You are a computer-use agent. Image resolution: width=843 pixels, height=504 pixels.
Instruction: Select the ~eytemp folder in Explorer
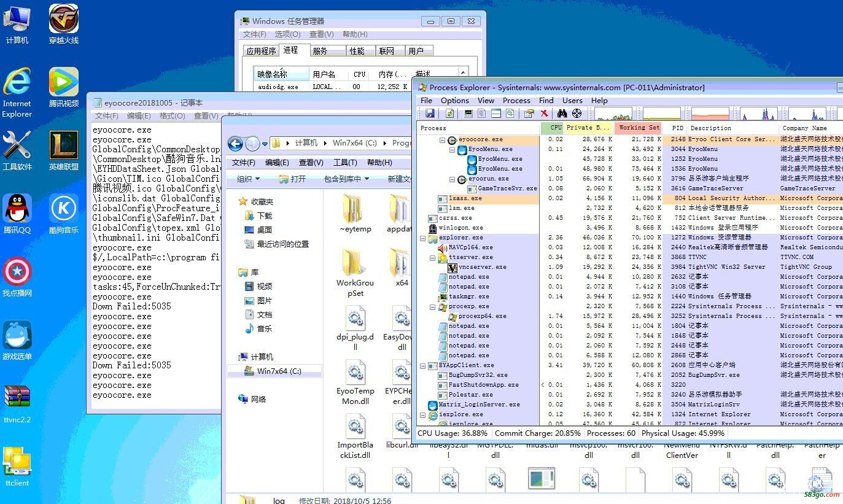(x=355, y=214)
